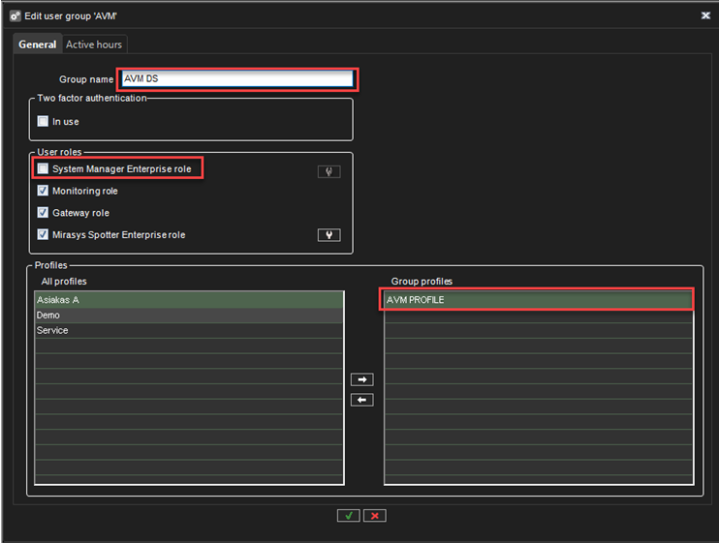The height and width of the screenshot is (543, 720).
Task: Open System Manager Enterprise role settings icon
Action: [328, 171]
